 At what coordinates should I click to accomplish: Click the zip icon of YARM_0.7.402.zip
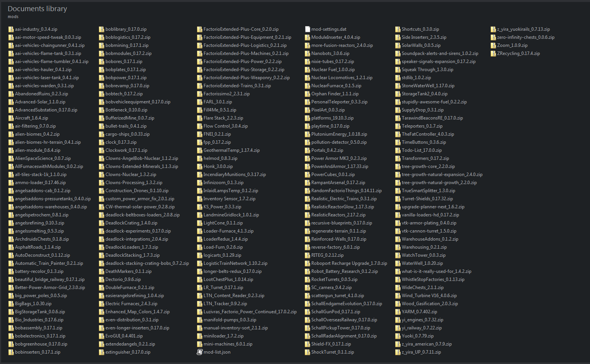[398, 312]
